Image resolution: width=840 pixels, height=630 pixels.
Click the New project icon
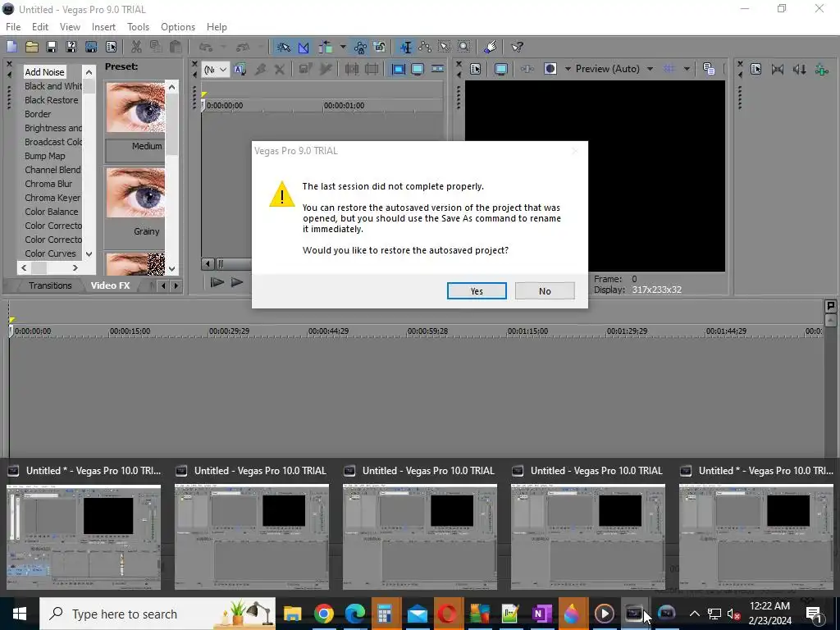[11, 47]
